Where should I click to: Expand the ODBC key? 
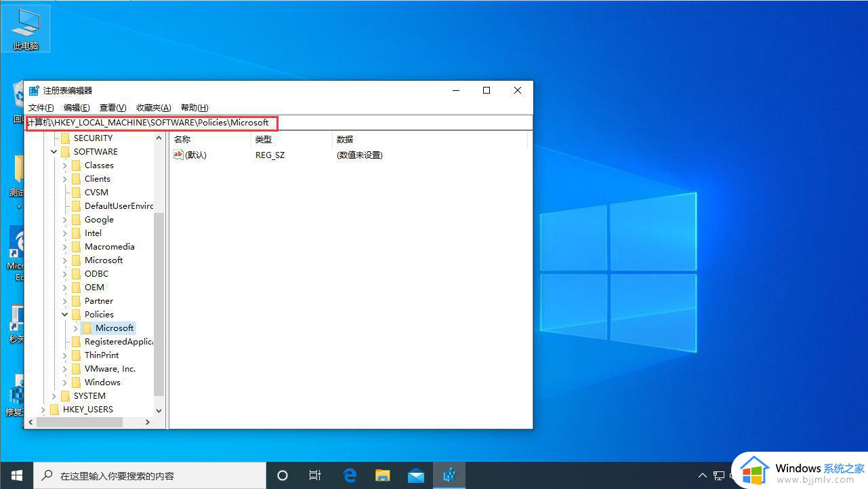65,274
